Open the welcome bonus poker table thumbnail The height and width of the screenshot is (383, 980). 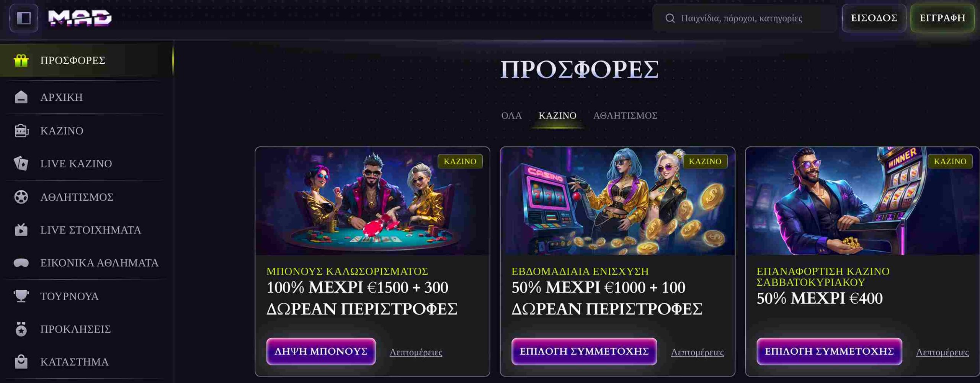click(x=372, y=201)
